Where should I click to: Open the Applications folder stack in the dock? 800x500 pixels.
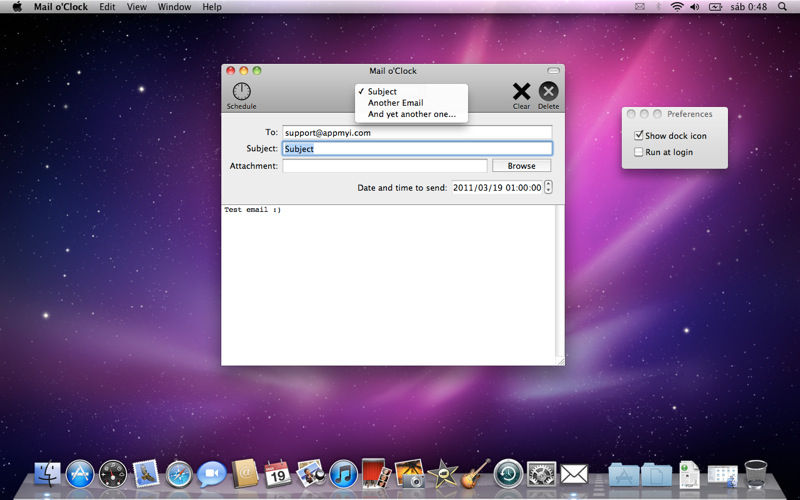[623, 474]
